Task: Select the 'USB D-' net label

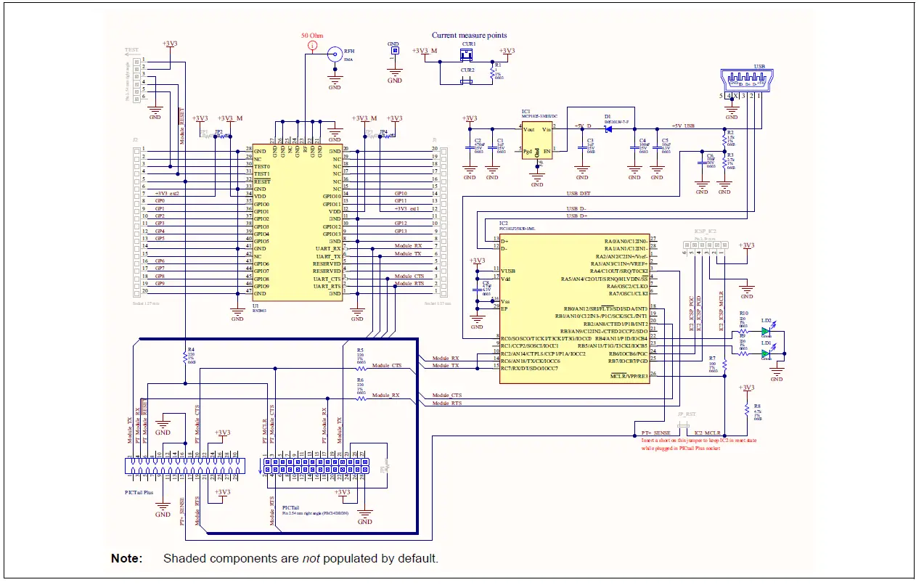Action: [x=577, y=208]
